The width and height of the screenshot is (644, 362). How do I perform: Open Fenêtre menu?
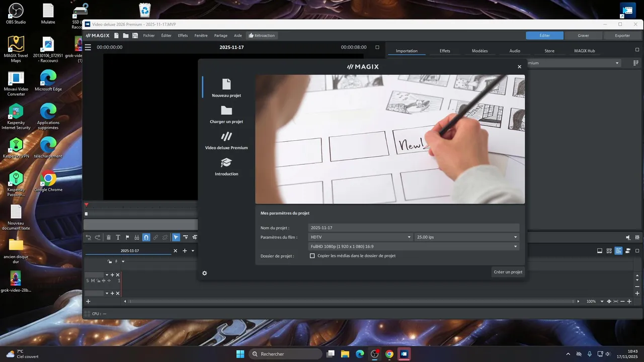tap(201, 36)
